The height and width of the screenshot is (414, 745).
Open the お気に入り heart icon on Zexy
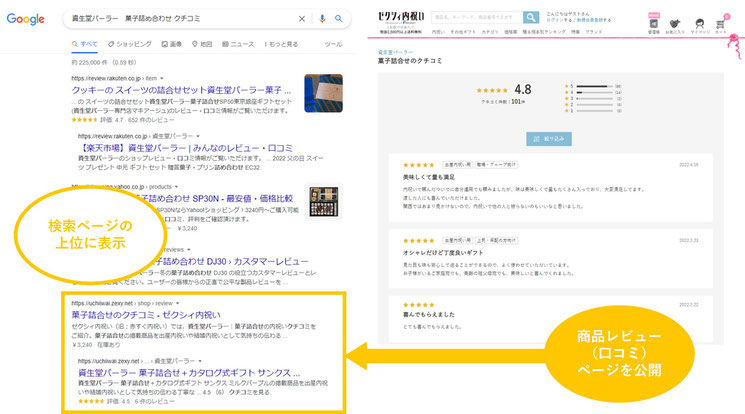[x=675, y=26]
